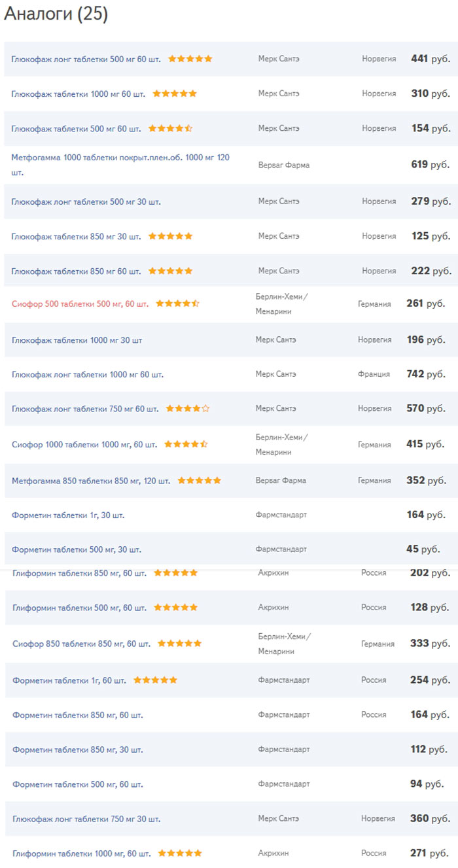Click star rating for Глиформин 500 мг, 60 шт.
The height and width of the screenshot is (868, 458).
pyautogui.click(x=175, y=608)
